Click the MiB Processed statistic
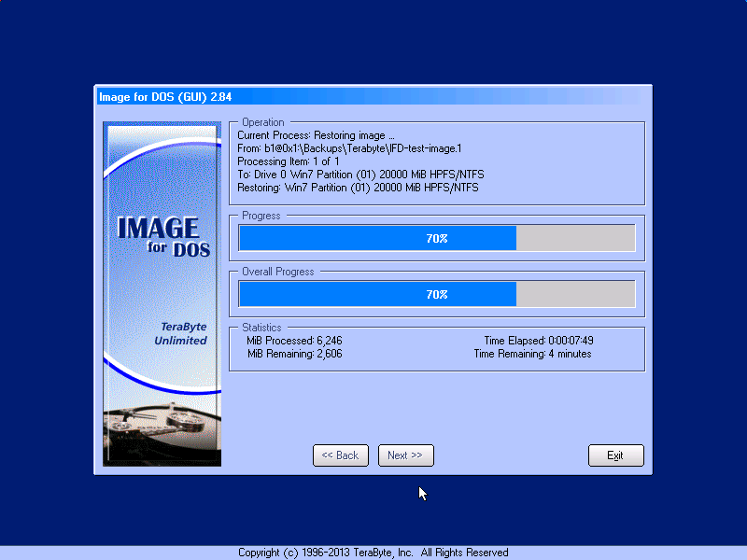The height and width of the screenshot is (560, 747). 293,341
